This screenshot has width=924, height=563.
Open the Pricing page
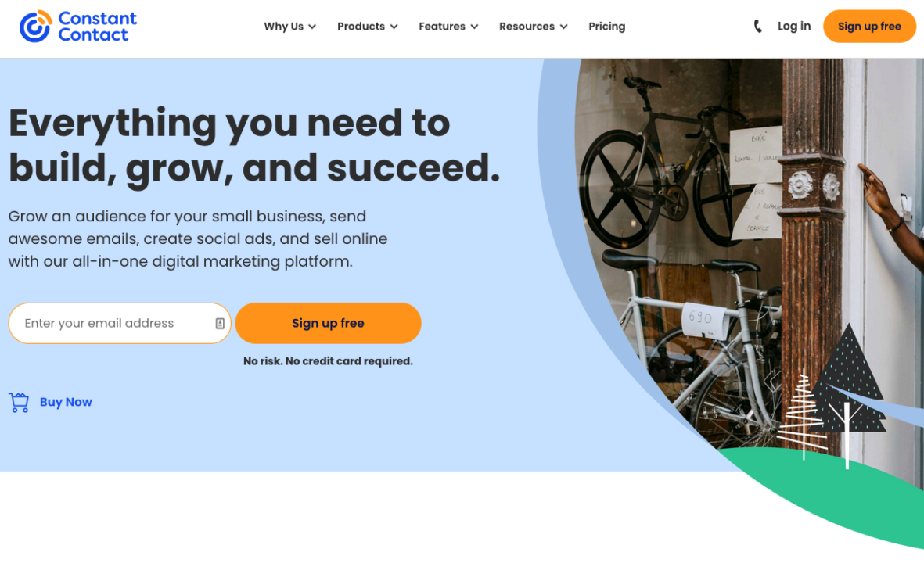click(607, 27)
